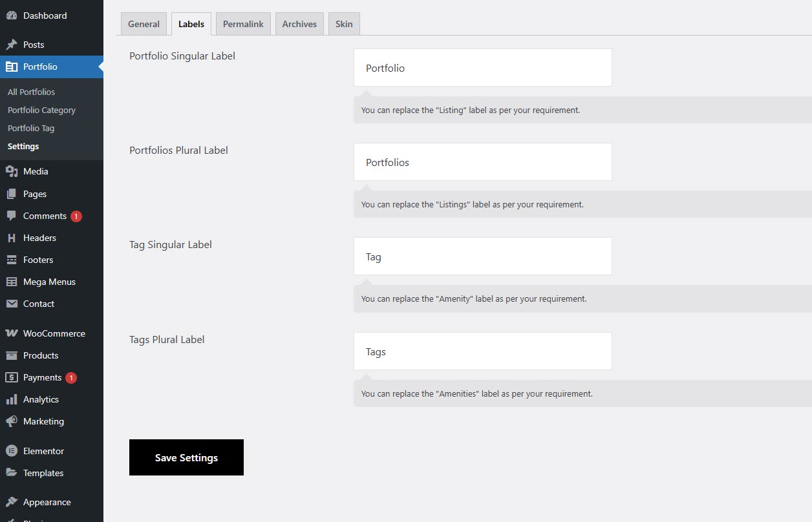This screenshot has width=812, height=522.
Task: Open the Permalink settings tab
Action: click(243, 24)
